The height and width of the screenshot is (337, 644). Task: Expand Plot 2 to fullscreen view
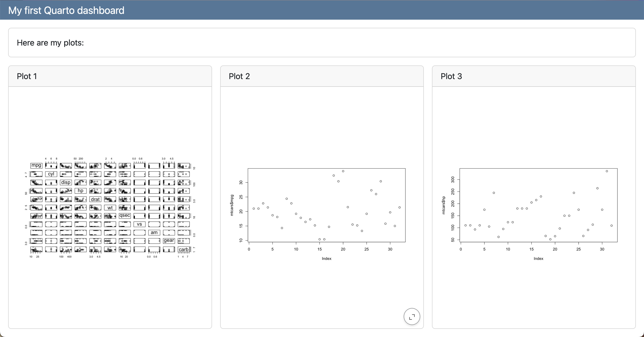(412, 316)
